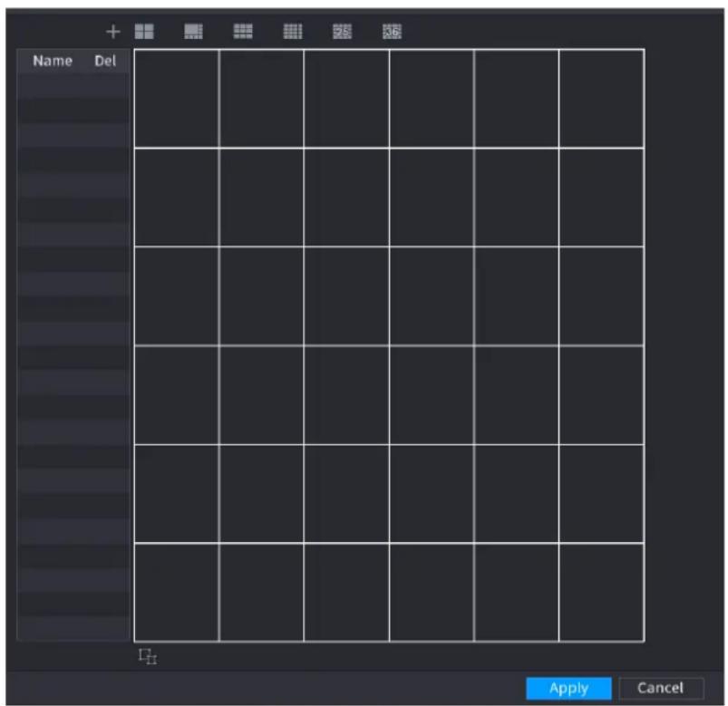Select the top-left cell of the grid
Screen dimensions: 728x706
pyautogui.click(x=177, y=99)
